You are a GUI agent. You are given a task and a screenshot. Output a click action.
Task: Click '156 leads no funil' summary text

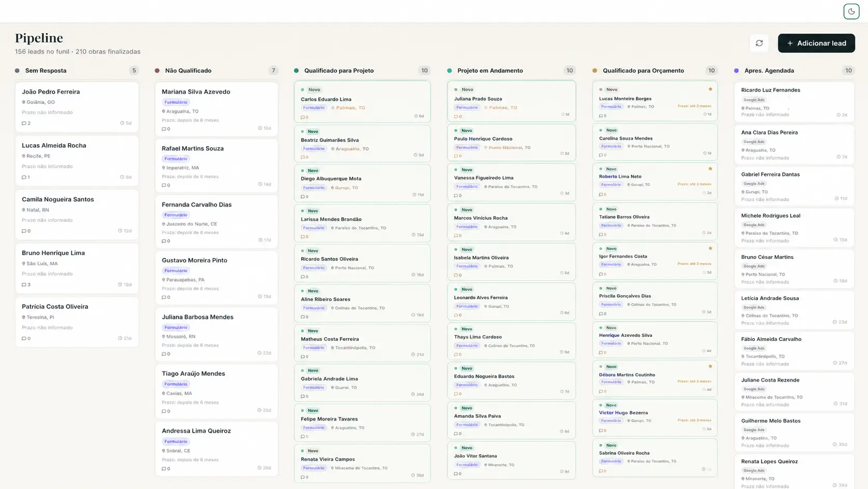[x=42, y=52]
